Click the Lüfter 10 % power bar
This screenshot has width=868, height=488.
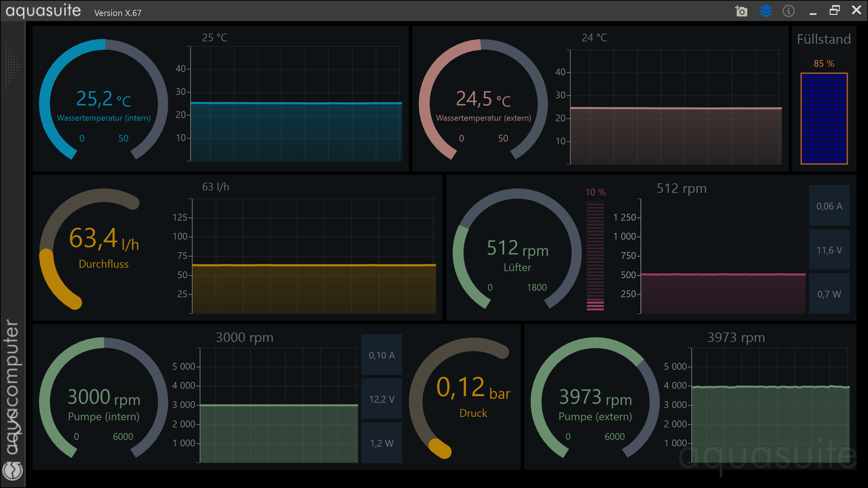[x=595, y=256]
